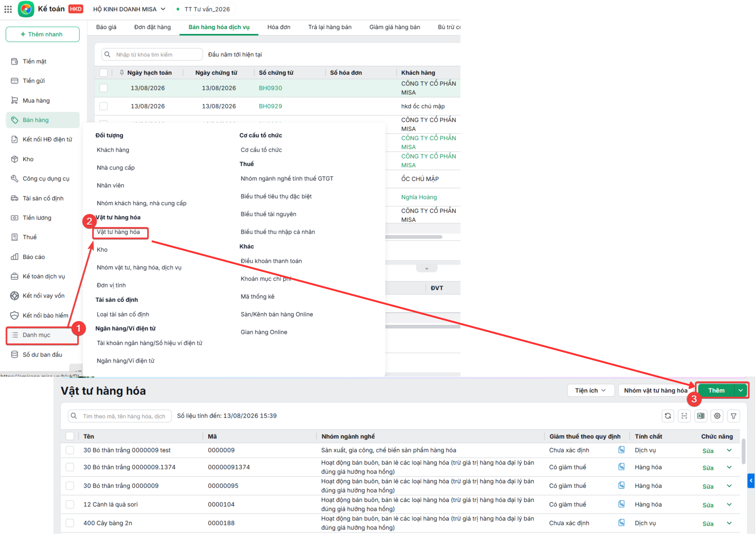Image resolution: width=756 pixels, height=534 pixels.
Task: Click the Số dư ban đầu database icon
Action: [x=14, y=355]
